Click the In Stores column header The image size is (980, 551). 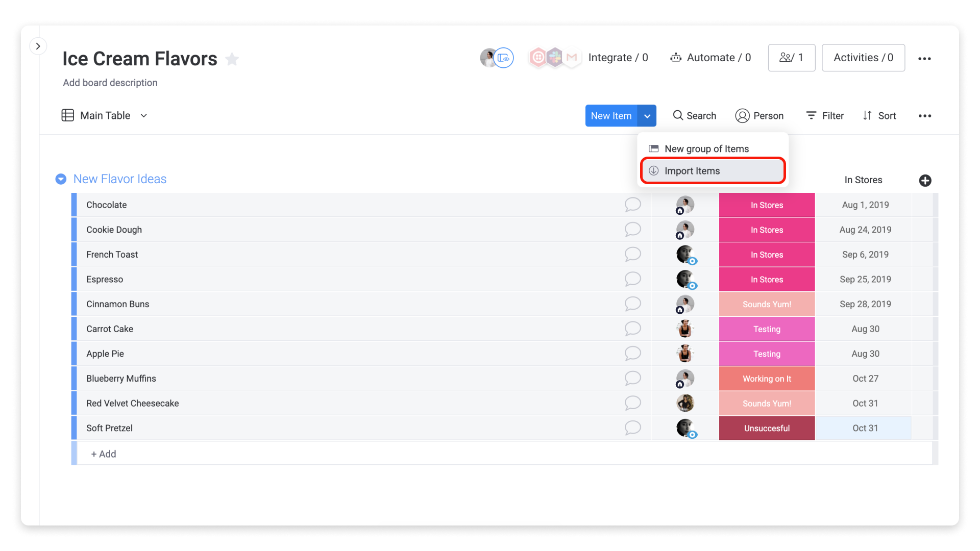pos(863,180)
